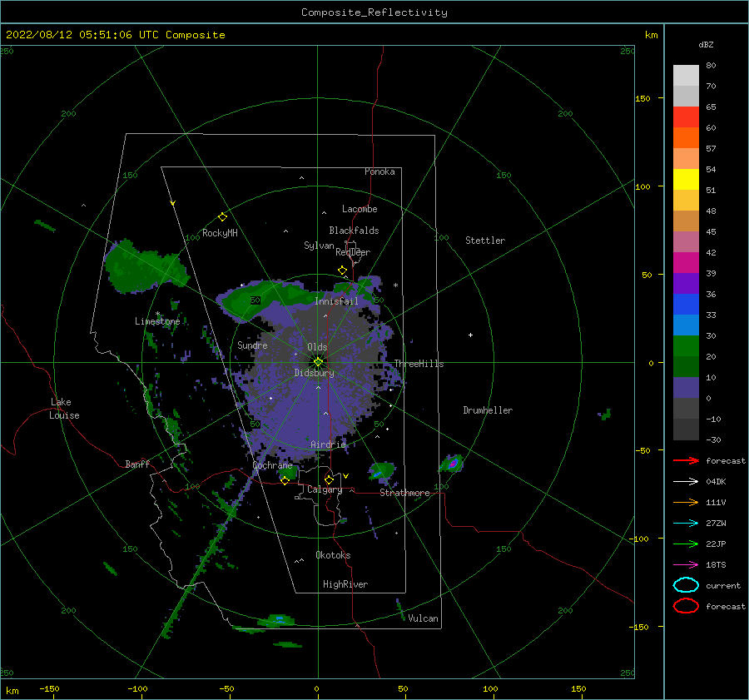
Task: Click the Didsbury label
Action: [315, 373]
